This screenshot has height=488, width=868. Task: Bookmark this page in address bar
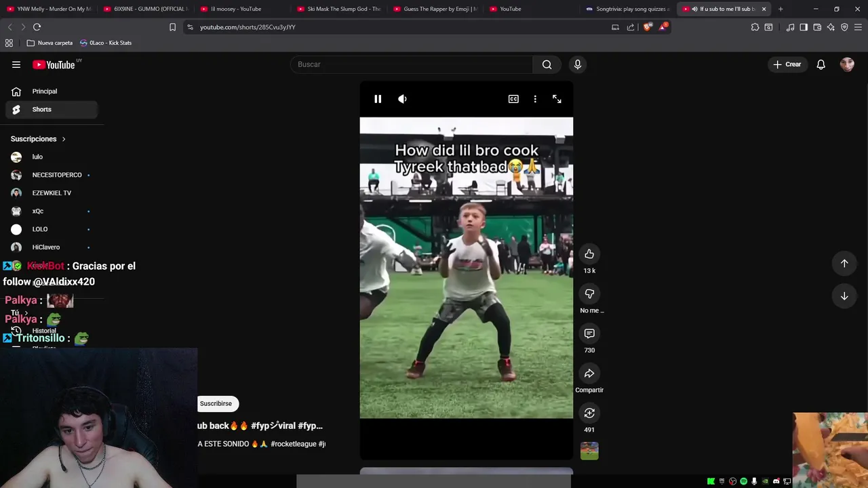click(x=172, y=27)
